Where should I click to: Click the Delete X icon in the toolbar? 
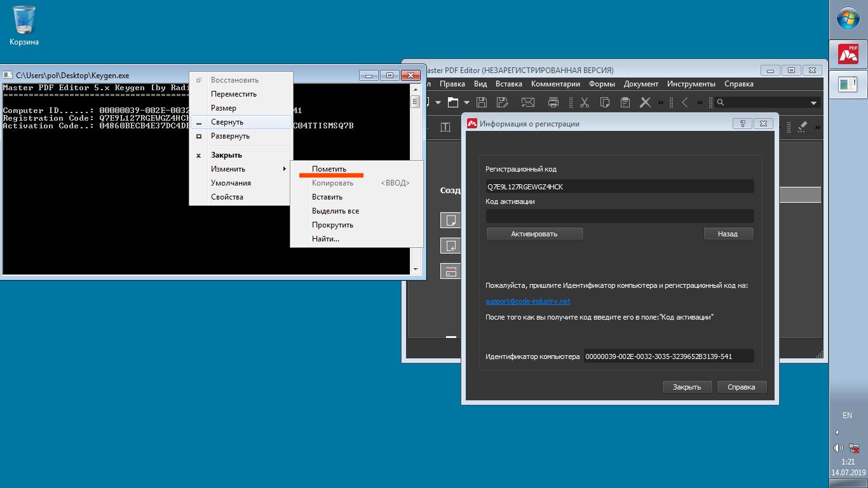click(645, 102)
